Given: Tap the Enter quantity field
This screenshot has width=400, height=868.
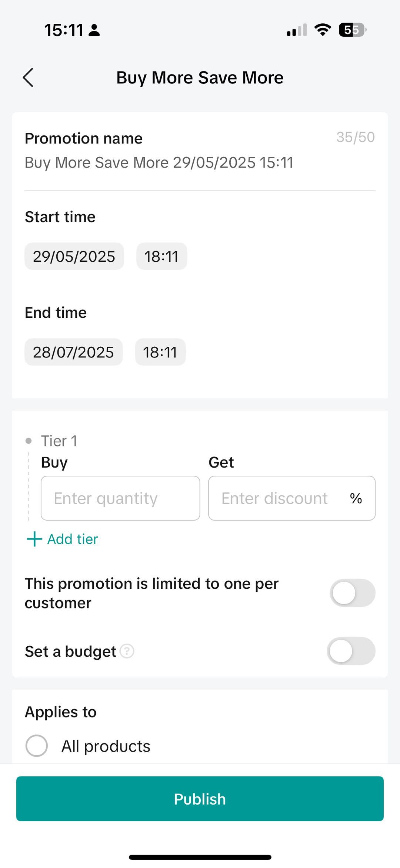Looking at the screenshot, I should [120, 498].
